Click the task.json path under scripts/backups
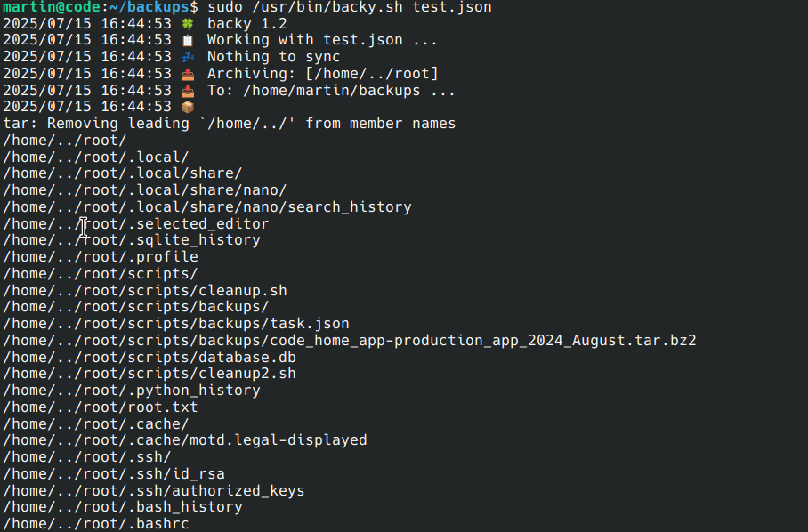808x532 pixels. tap(175, 324)
